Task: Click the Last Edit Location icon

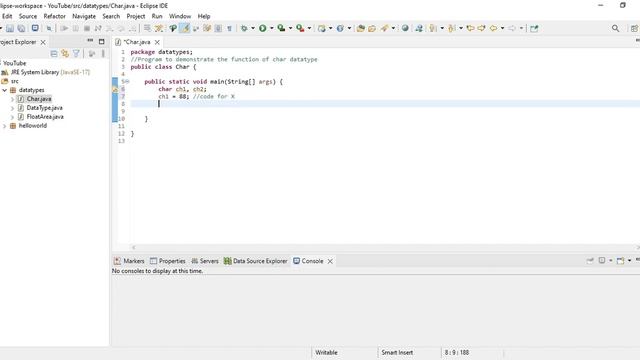Action: [470, 28]
